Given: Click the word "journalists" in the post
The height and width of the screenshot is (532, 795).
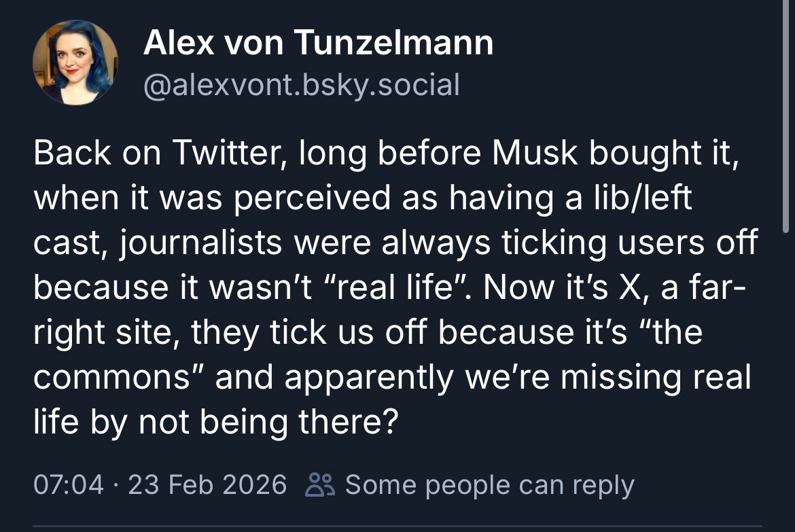Looking at the screenshot, I should [195, 244].
